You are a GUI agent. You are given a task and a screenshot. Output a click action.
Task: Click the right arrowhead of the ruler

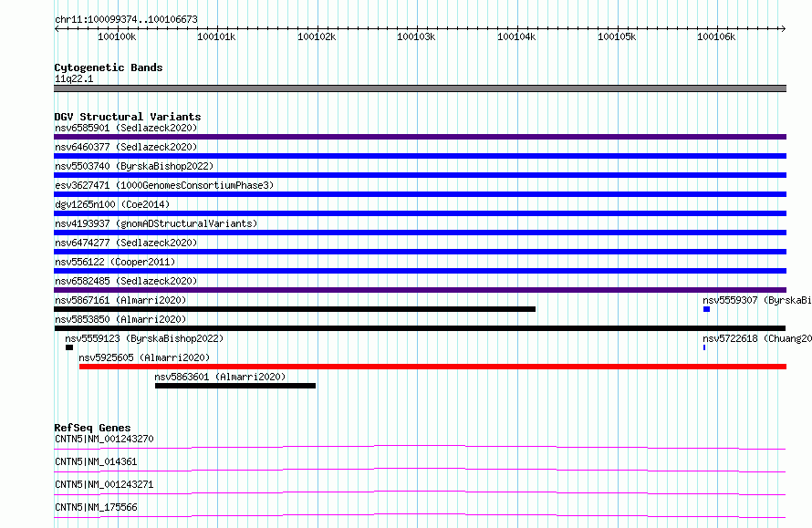coord(784,28)
